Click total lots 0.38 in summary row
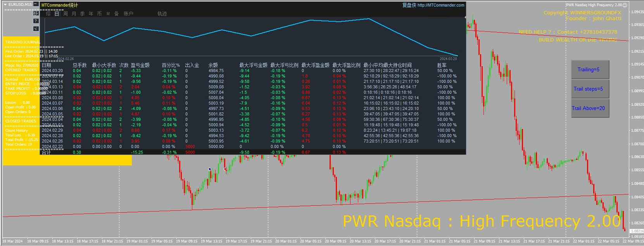The image size is (644, 246). click(77, 152)
